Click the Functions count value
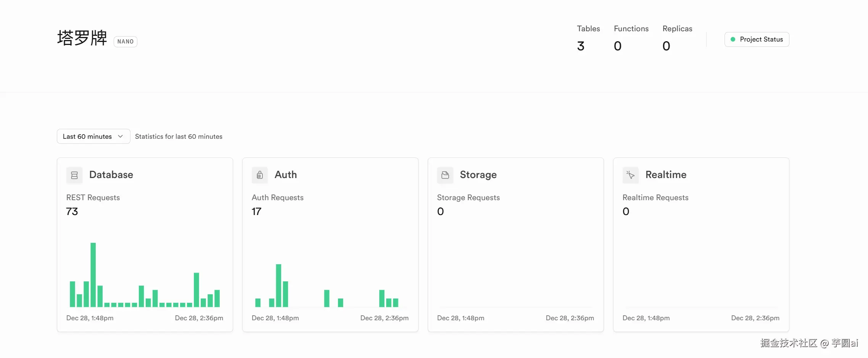868x358 pixels. click(x=618, y=46)
